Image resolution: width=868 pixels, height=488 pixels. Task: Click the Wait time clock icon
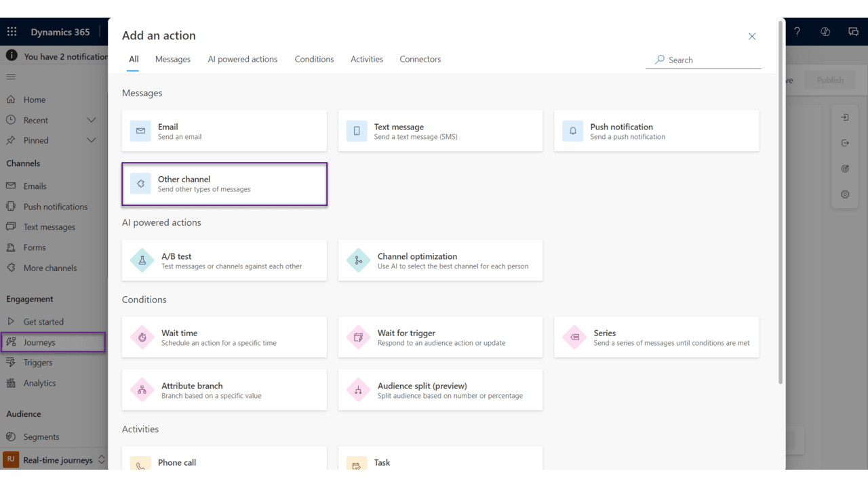[x=142, y=337]
